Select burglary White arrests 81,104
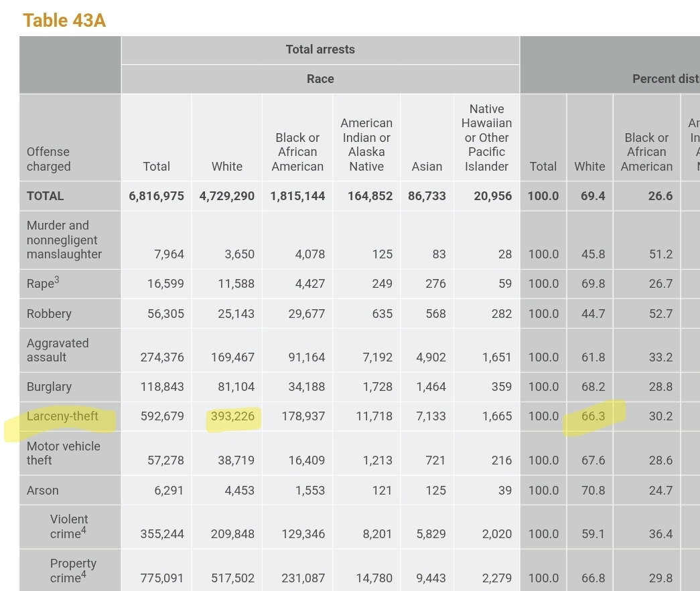 (236, 387)
